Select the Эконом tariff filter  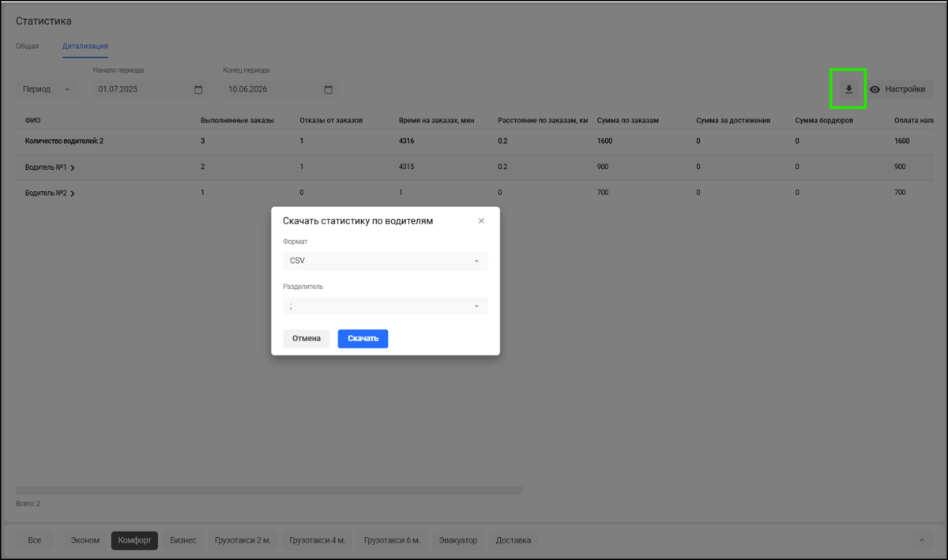85,540
